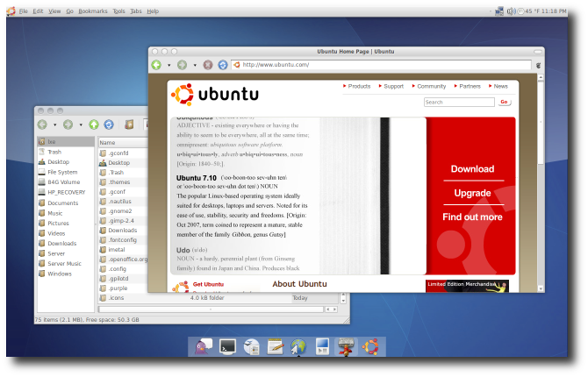Open Windows bookmark in sidebar

(x=66, y=274)
